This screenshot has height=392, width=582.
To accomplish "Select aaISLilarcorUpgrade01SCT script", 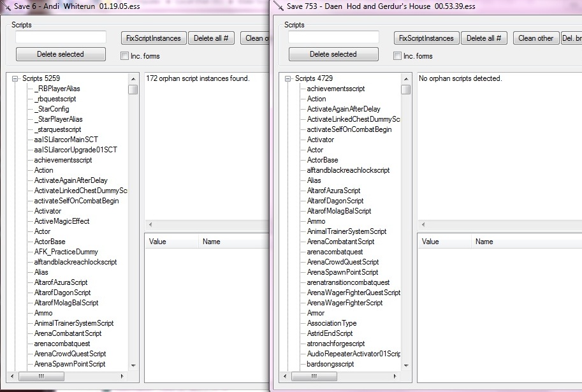I will 76,150.
